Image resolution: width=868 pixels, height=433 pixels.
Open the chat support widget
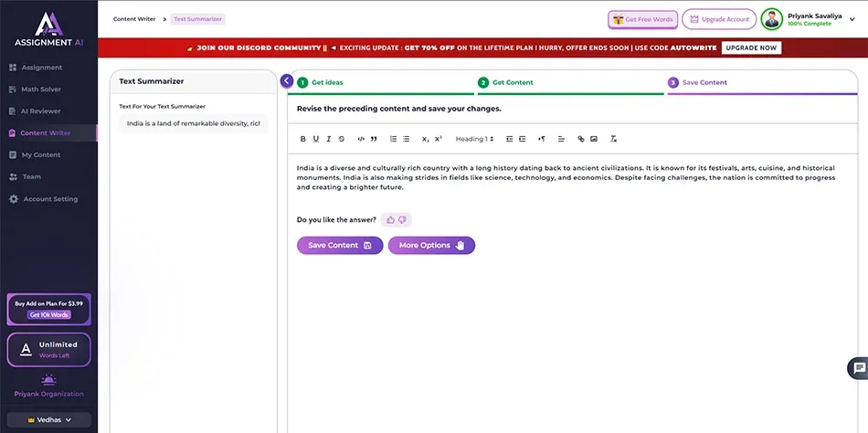pyautogui.click(x=858, y=367)
